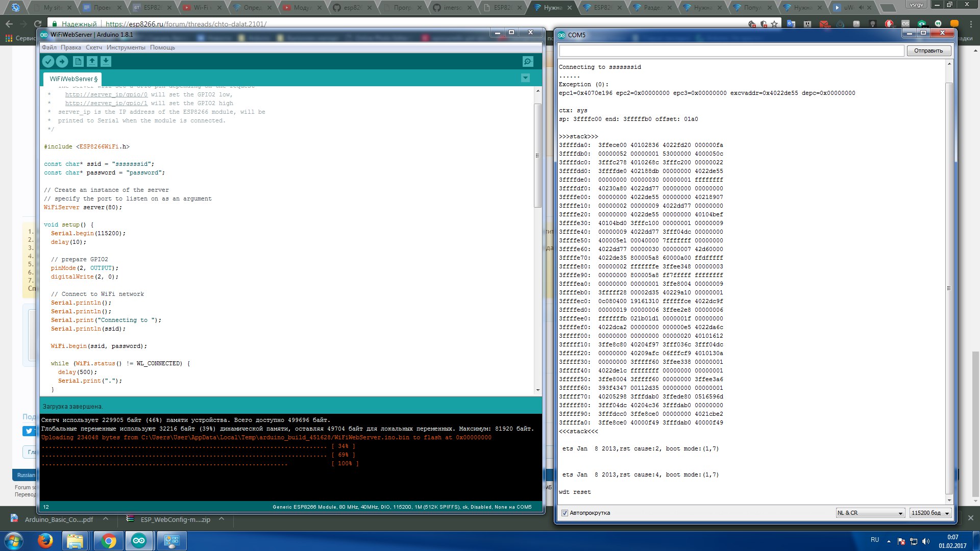
Task: Click Arduino_Basic_Co...pdf download item
Action: click(52, 519)
